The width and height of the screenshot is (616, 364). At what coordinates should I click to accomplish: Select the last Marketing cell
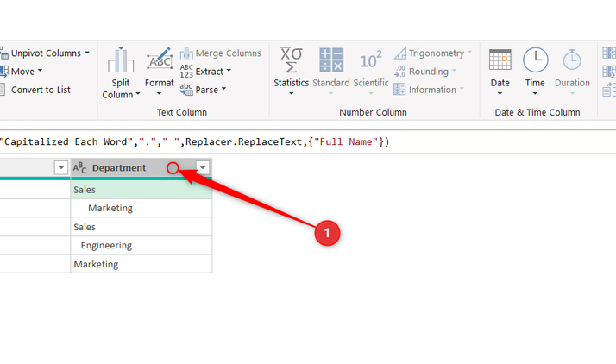(x=141, y=264)
